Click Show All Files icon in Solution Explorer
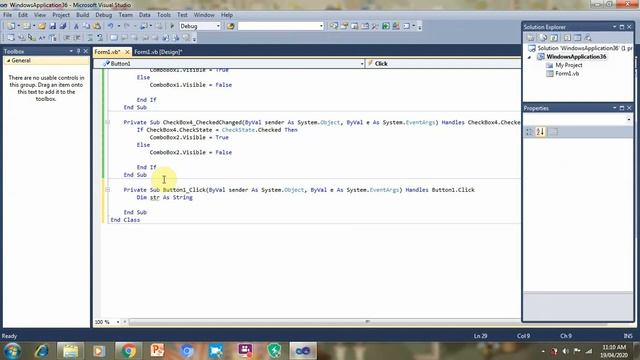640x360 pixels. (543, 38)
